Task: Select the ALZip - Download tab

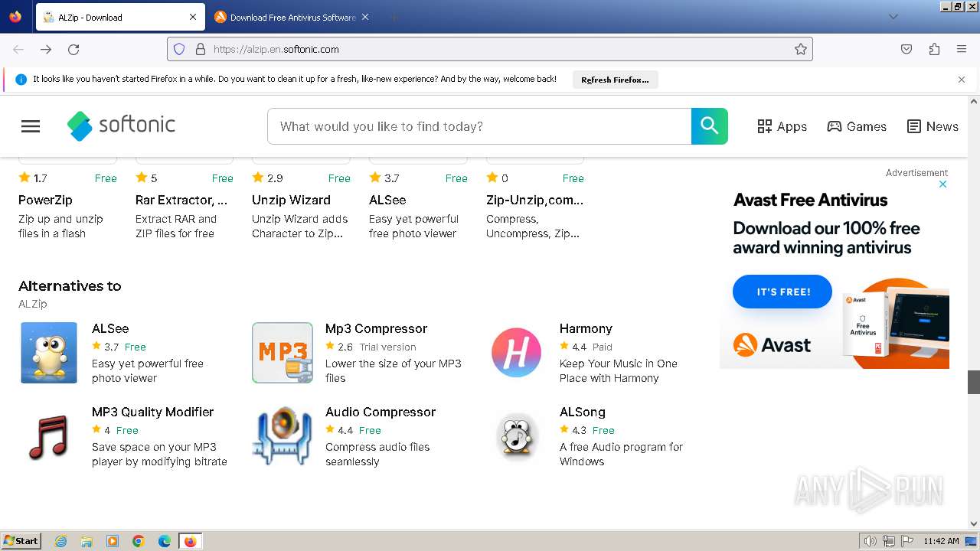Action: [x=120, y=17]
